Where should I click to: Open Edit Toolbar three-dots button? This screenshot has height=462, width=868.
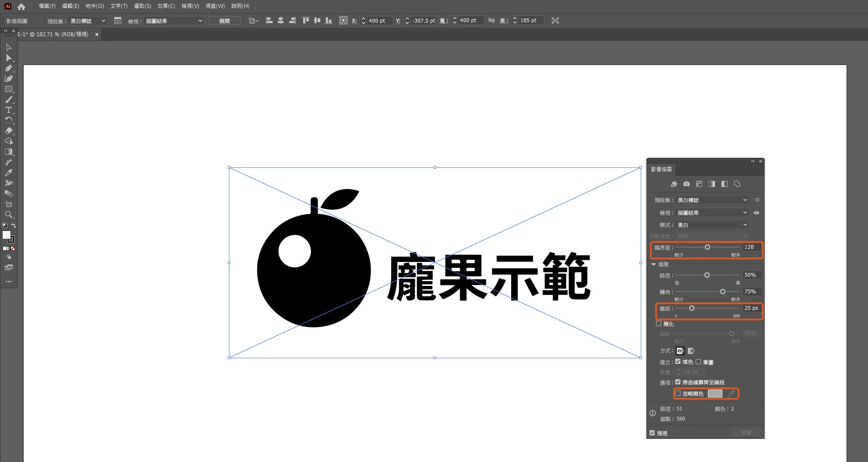[x=9, y=282]
